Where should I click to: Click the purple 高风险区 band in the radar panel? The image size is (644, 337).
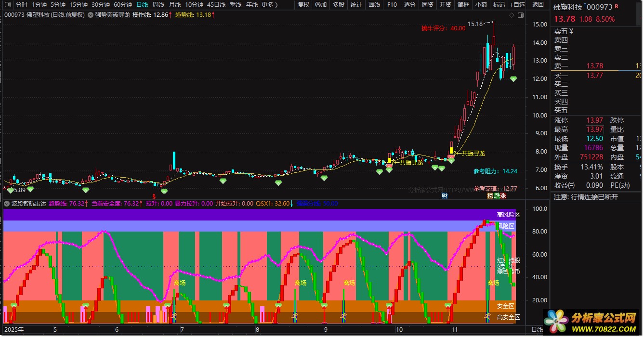coord(266,215)
